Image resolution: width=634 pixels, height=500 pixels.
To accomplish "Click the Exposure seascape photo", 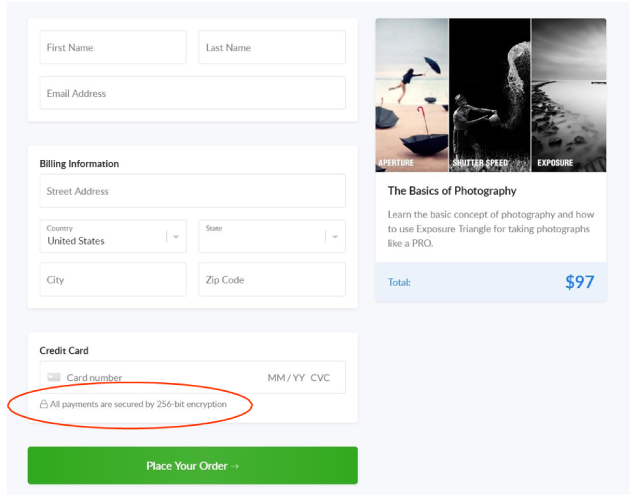I will [569, 95].
